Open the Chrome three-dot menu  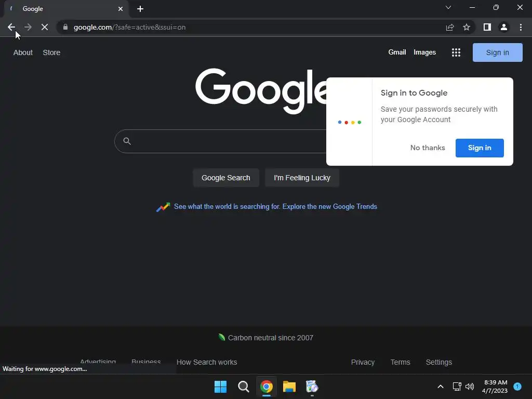pos(521,27)
